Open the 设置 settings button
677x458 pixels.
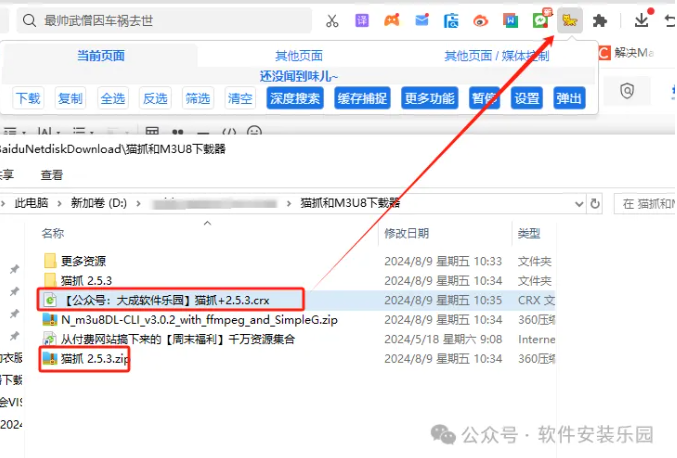(x=527, y=98)
